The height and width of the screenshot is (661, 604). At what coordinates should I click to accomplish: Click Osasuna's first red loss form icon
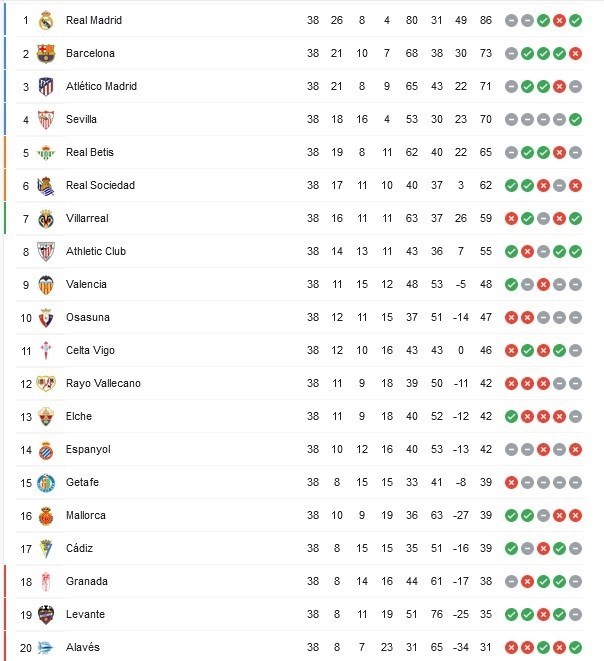511,317
